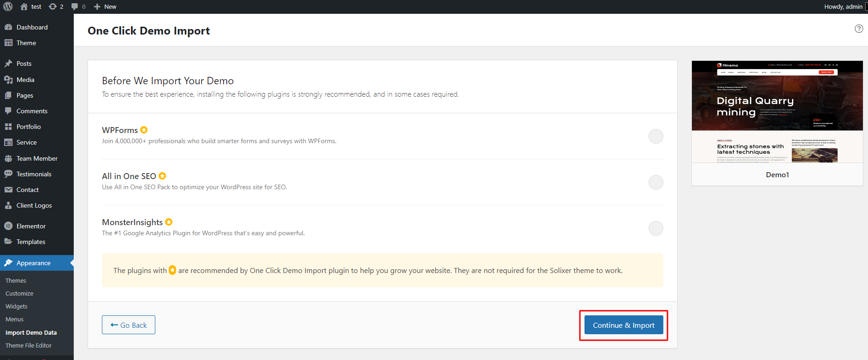This screenshot has height=360, width=868.
Task: Click the star badge next to All in One SEO
Action: click(162, 176)
